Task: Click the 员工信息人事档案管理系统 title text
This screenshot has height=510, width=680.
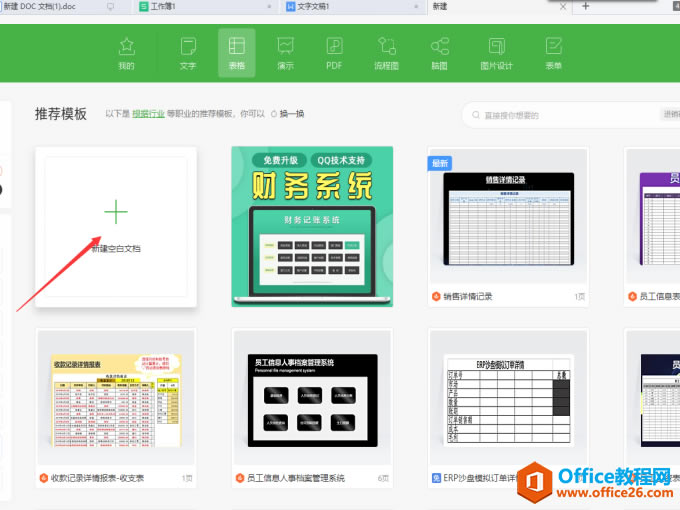Action: click(x=296, y=478)
